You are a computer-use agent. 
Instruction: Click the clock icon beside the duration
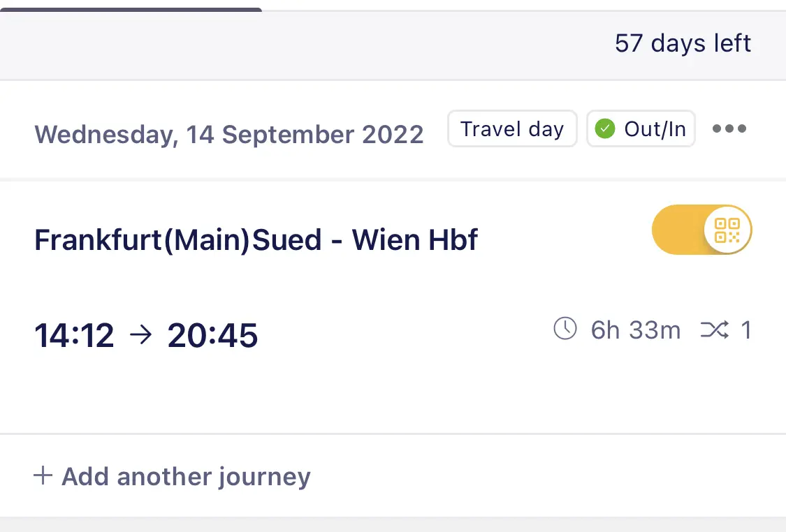(565, 328)
